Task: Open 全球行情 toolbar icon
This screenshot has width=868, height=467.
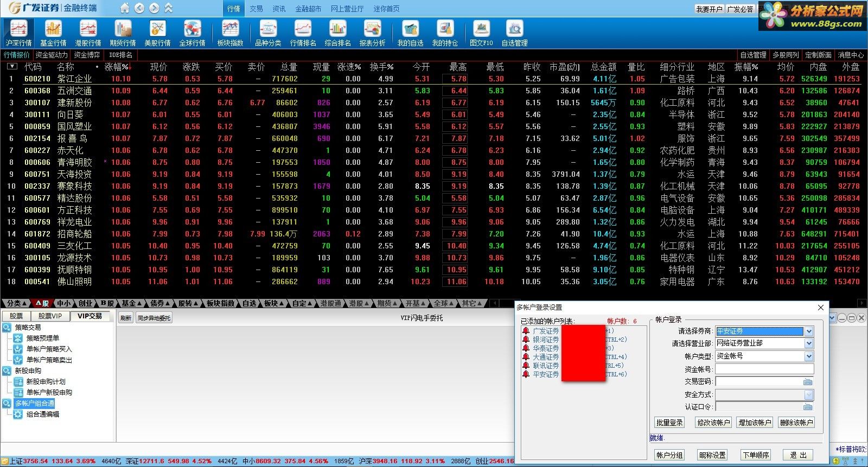Action: 192,33
